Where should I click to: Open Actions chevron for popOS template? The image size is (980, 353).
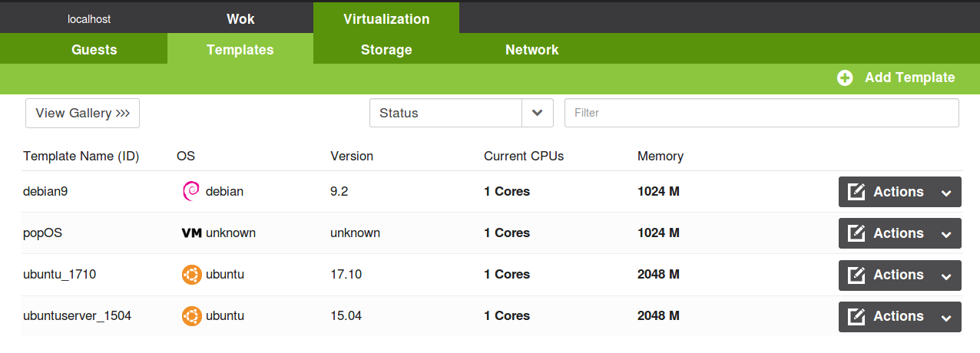click(x=946, y=234)
